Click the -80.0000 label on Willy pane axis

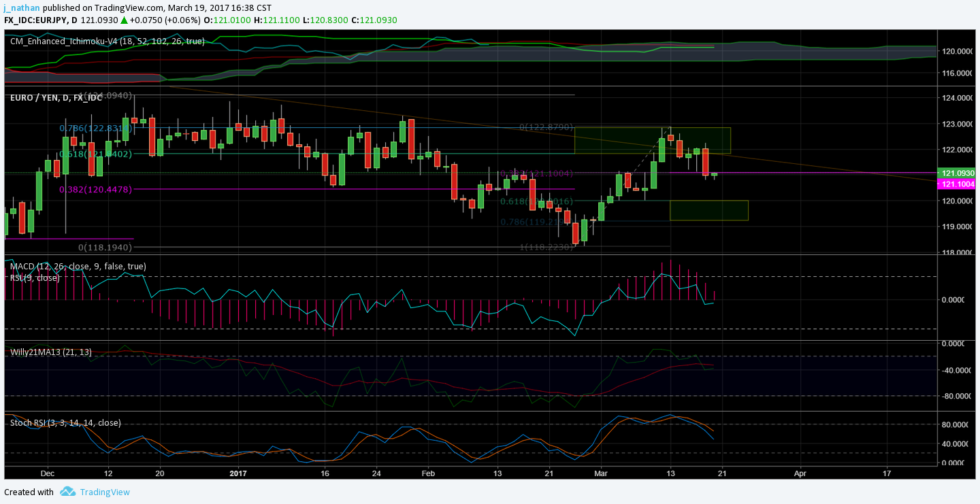(x=958, y=396)
